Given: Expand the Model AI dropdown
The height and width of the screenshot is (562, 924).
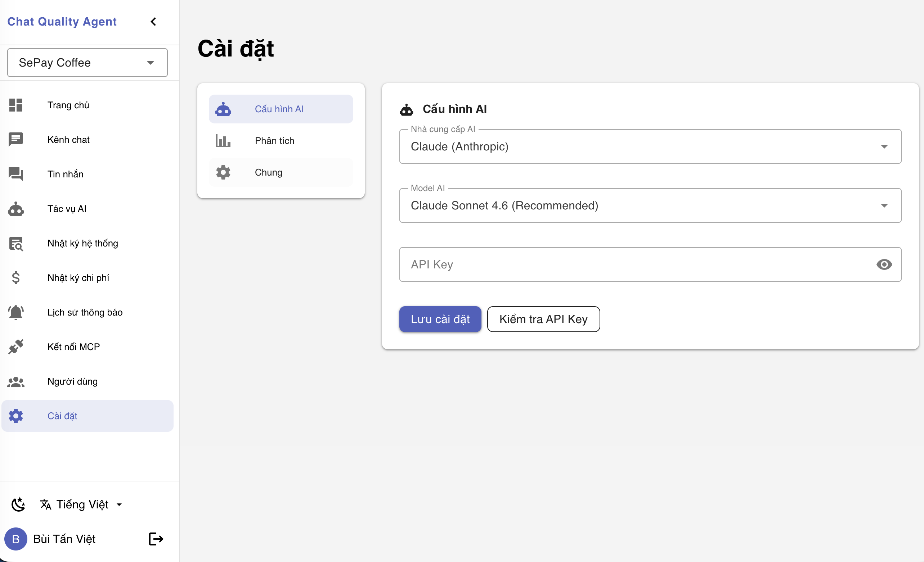Looking at the screenshot, I should pos(650,206).
